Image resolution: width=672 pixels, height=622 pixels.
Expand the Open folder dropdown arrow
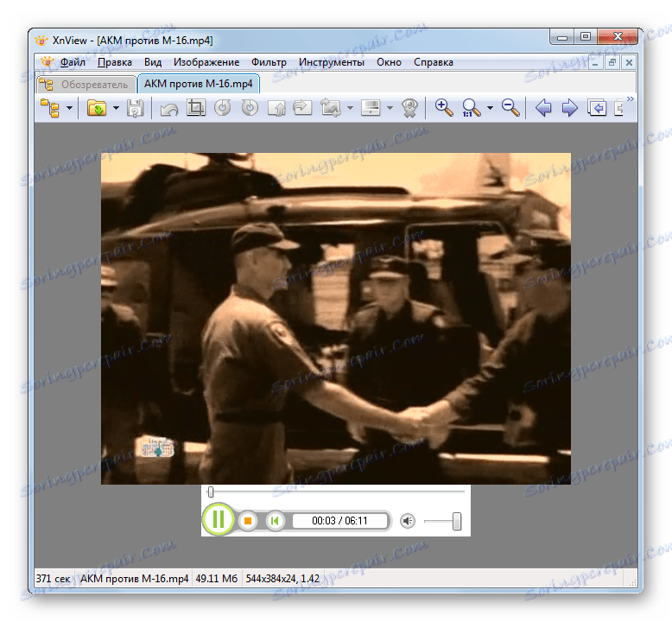pos(116,108)
